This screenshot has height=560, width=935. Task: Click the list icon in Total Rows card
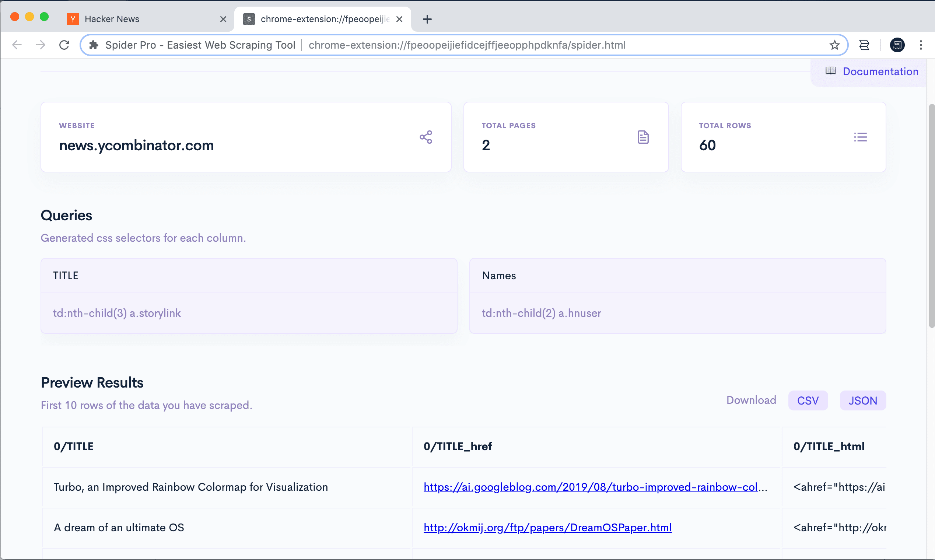pos(860,137)
